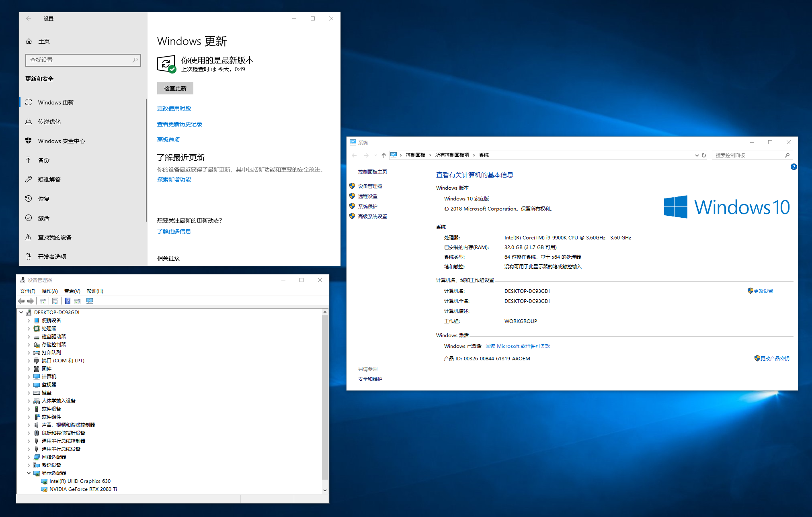812x517 pixels.
Task: Open the 帮助(H) menu in Device Manager
Action: 95,291
